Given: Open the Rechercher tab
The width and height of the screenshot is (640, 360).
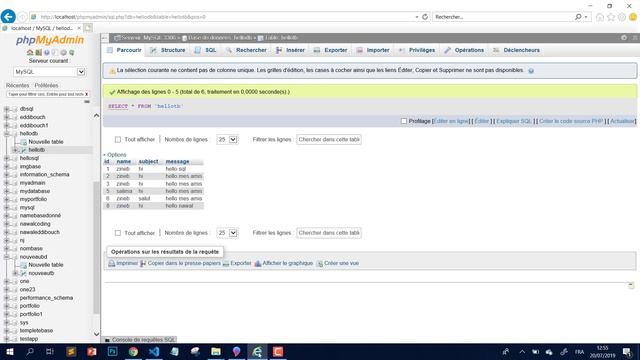Looking at the screenshot, I should pyautogui.click(x=246, y=50).
